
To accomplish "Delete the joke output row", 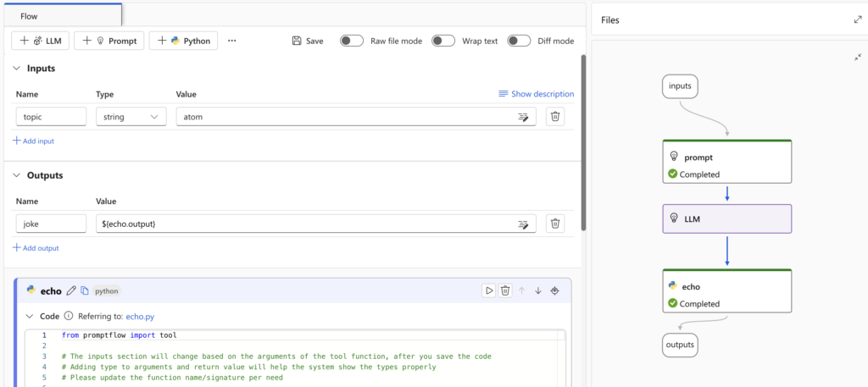I will pyautogui.click(x=554, y=224).
